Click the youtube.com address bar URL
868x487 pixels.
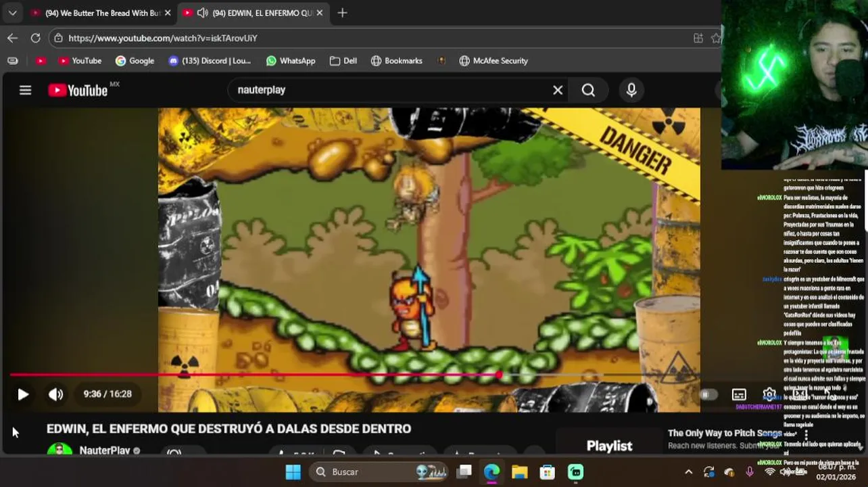pos(163,38)
